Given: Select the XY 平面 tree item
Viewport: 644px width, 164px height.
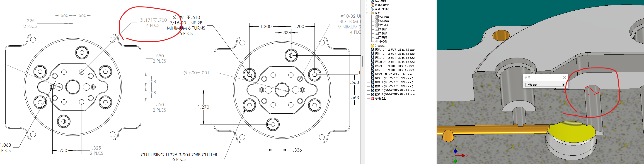Looking at the screenshot, I should tap(384, 25).
